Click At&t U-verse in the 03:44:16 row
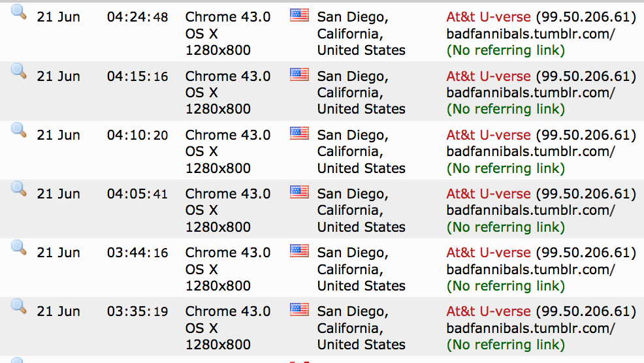Screen dimensions: 644x363 [x=489, y=252]
